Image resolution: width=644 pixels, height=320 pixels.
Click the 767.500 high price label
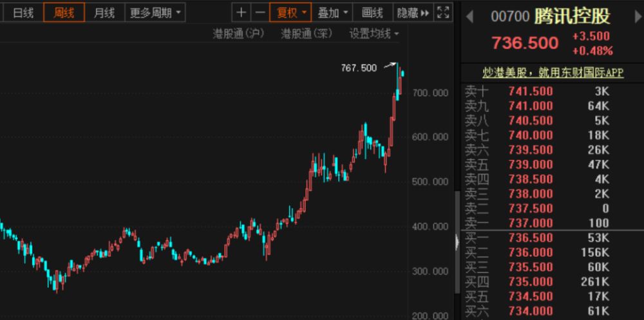click(359, 68)
